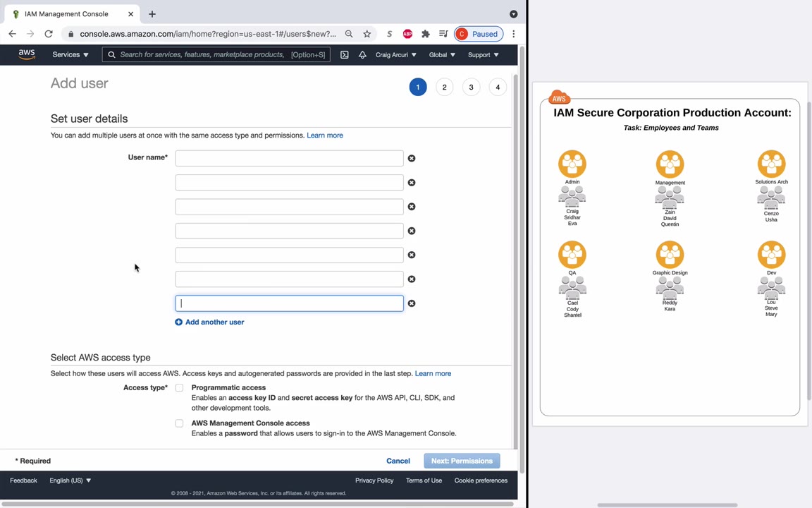Open the English (US) language dropdown

tap(70, 480)
